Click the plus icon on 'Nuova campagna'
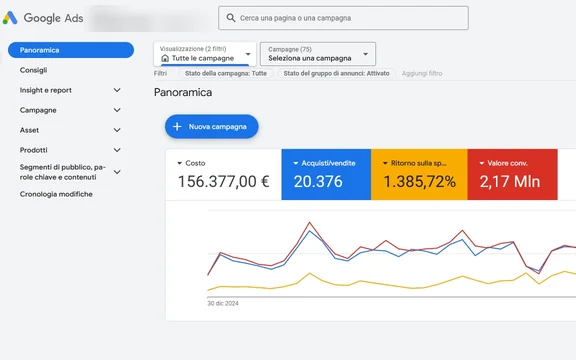The height and width of the screenshot is (360, 576). [177, 127]
